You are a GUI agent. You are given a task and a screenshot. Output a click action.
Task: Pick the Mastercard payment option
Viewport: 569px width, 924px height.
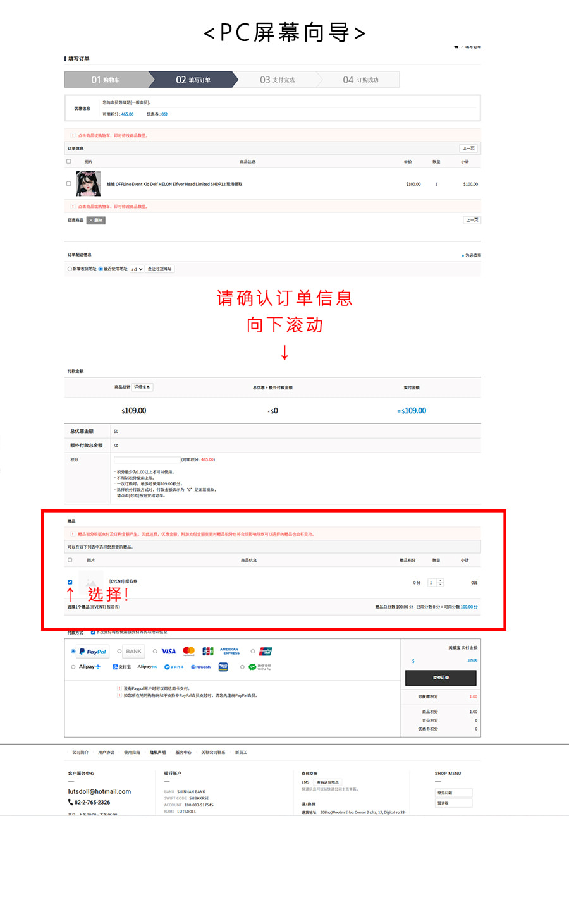[x=189, y=651]
